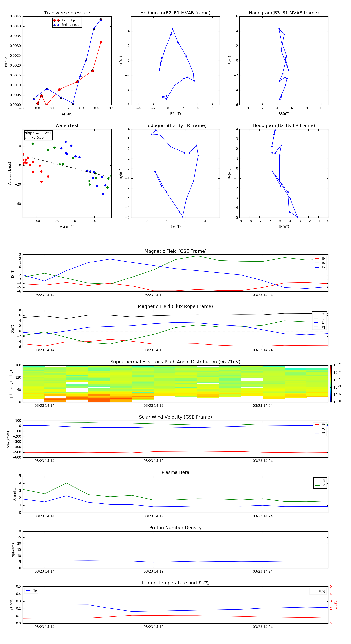Click the 'Plasma Beta' title
This screenshot has width=351, height=644.
pyautogui.click(x=175, y=473)
